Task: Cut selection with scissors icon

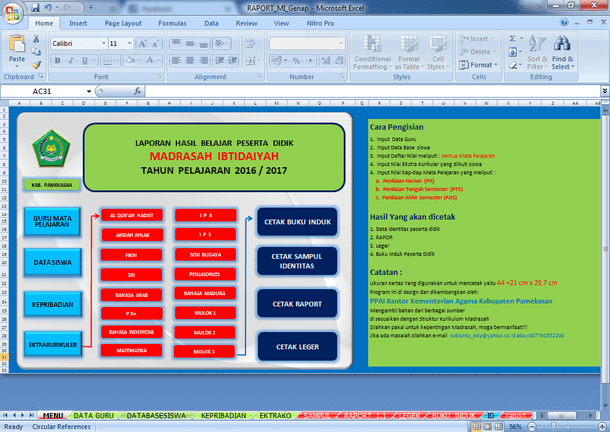Action: (36, 39)
